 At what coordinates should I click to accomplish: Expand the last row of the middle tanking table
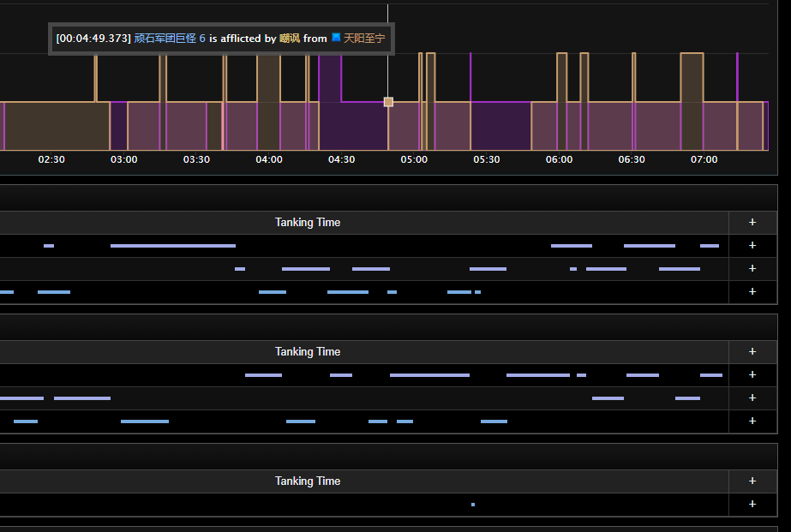click(752, 421)
